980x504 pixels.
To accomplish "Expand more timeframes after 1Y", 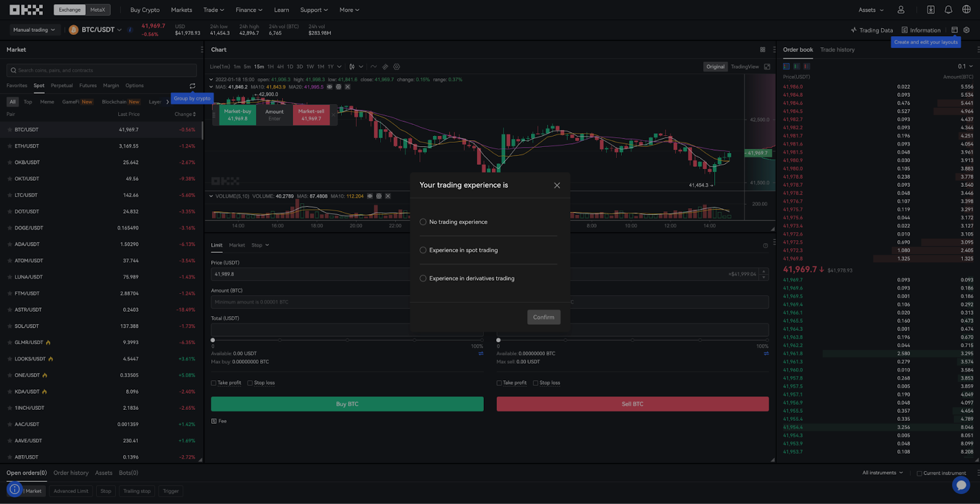I will (339, 67).
